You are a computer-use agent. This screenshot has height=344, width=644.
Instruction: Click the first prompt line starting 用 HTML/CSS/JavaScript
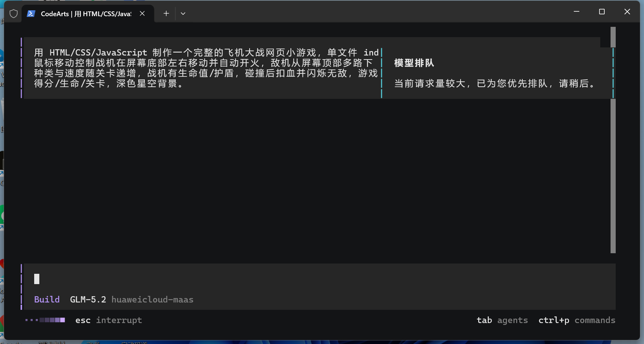[x=206, y=53]
